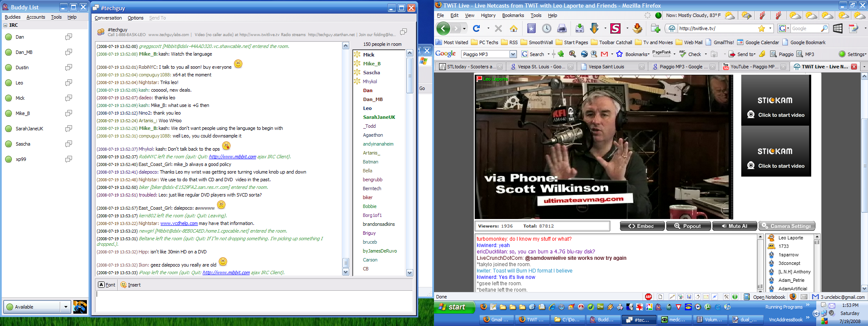Screen dimensions: 868x326
Task: Click the Gmail icon in Google Toolbar
Action: (604, 54)
